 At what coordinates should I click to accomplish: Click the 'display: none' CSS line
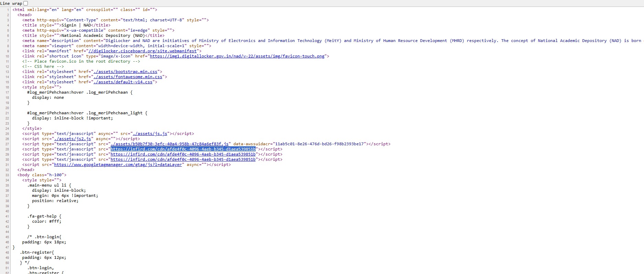(x=48, y=97)
